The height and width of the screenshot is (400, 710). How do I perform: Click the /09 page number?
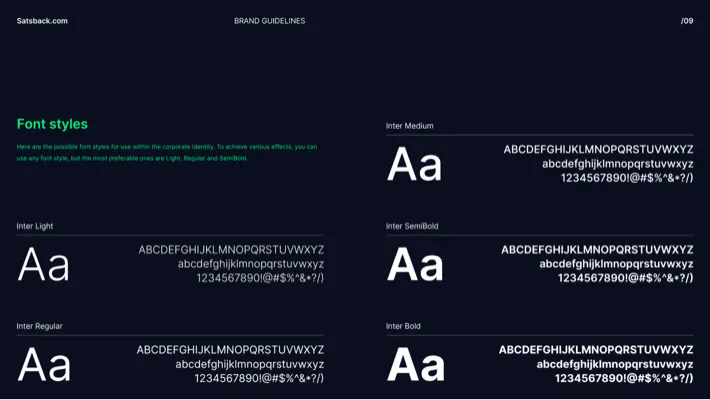pos(686,21)
